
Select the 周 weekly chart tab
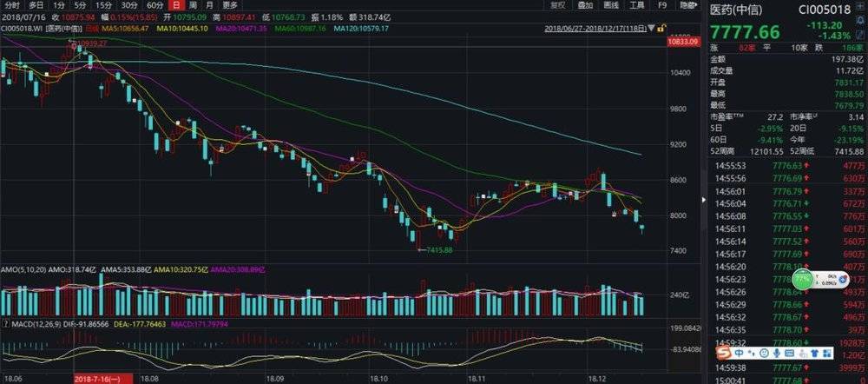[192, 5]
